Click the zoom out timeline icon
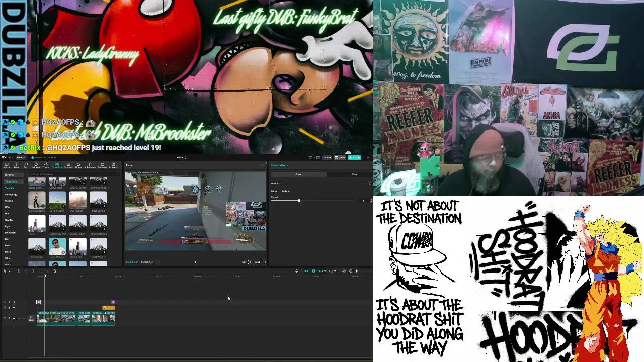Screen dimensions: 644x362 (351, 271)
